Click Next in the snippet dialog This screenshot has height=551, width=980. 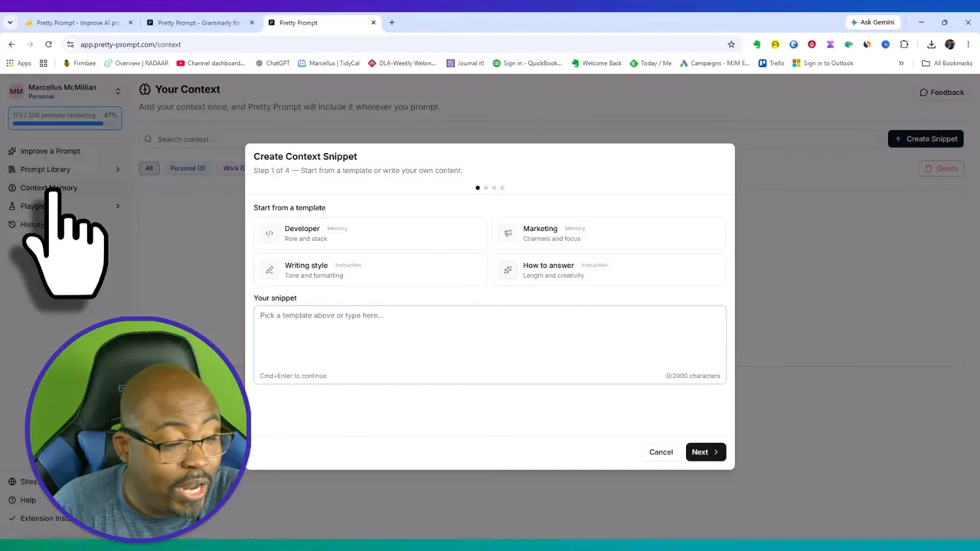click(x=705, y=452)
